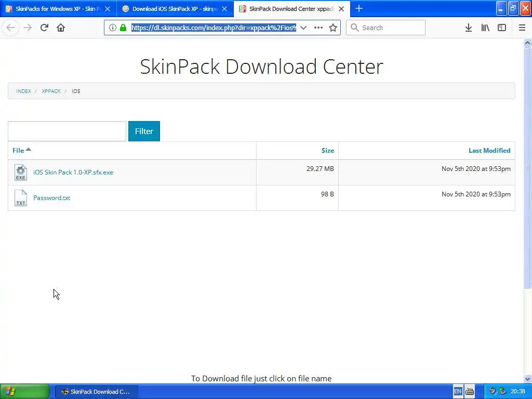Close the SkinPacks for Windows XP tab

point(108,9)
